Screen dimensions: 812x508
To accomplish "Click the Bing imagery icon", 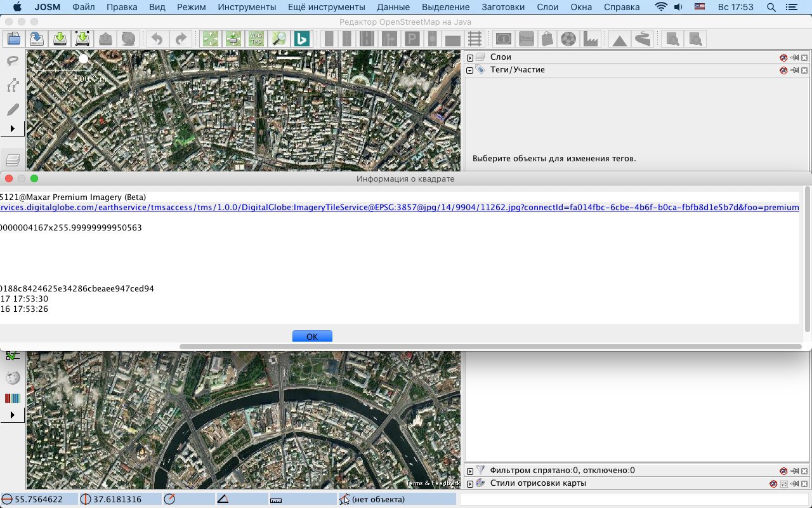I will point(301,39).
